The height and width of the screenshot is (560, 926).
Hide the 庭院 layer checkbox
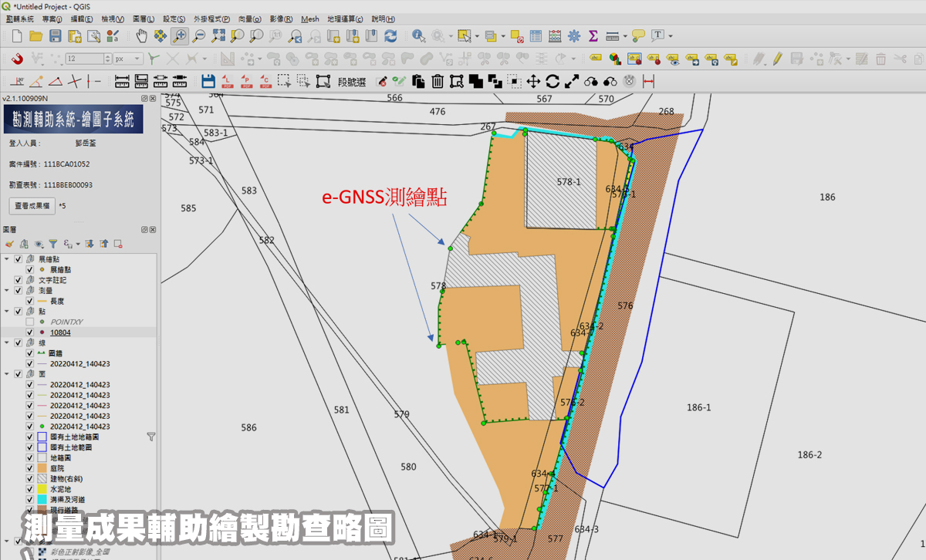click(x=30, y=468)
